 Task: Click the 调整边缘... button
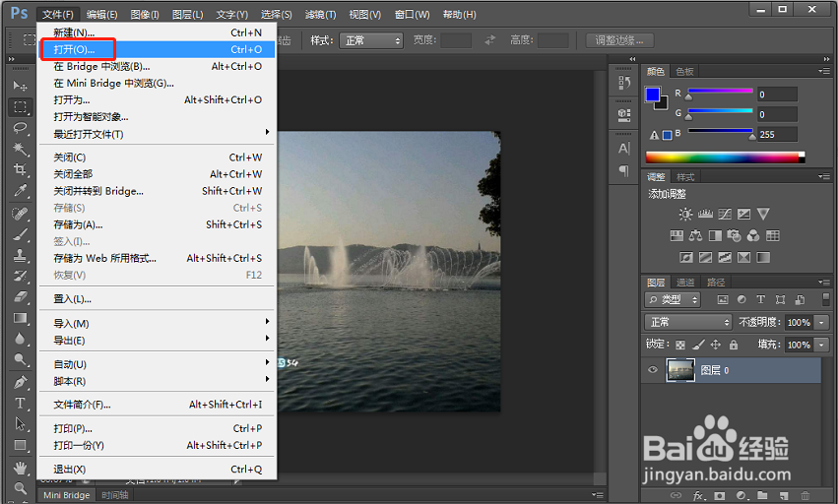point(619,40)
